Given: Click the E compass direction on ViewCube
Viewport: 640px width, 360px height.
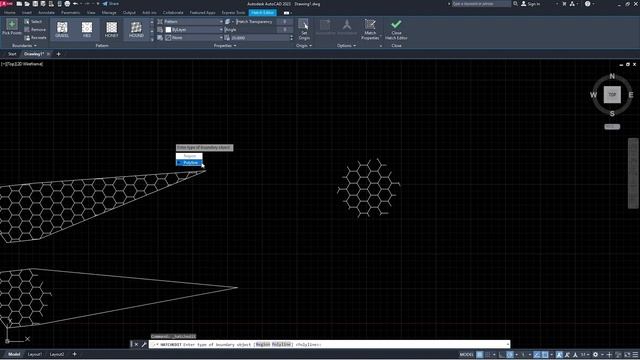Looking at the screenshot, I should [x=631, y=95].
